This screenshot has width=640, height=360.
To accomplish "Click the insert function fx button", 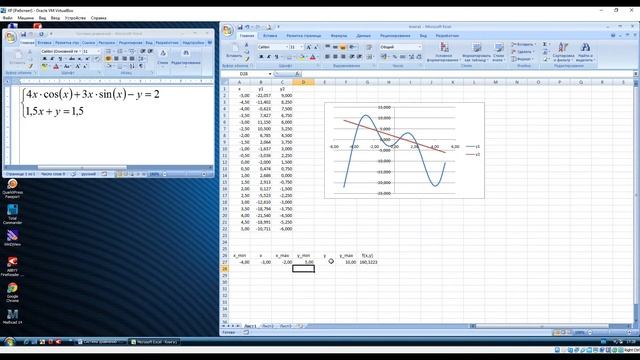I will pyautogui.click(x=297, y=74).
